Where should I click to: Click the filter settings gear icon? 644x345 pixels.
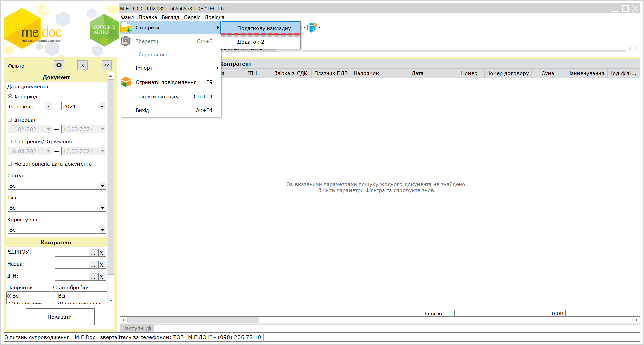point(59,65)
